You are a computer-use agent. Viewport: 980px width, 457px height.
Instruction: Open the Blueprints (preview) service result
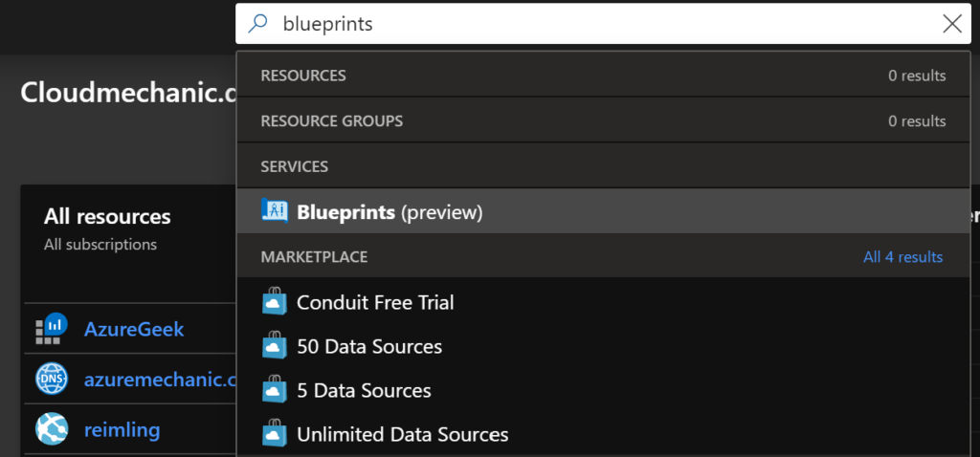pos(603,211)
